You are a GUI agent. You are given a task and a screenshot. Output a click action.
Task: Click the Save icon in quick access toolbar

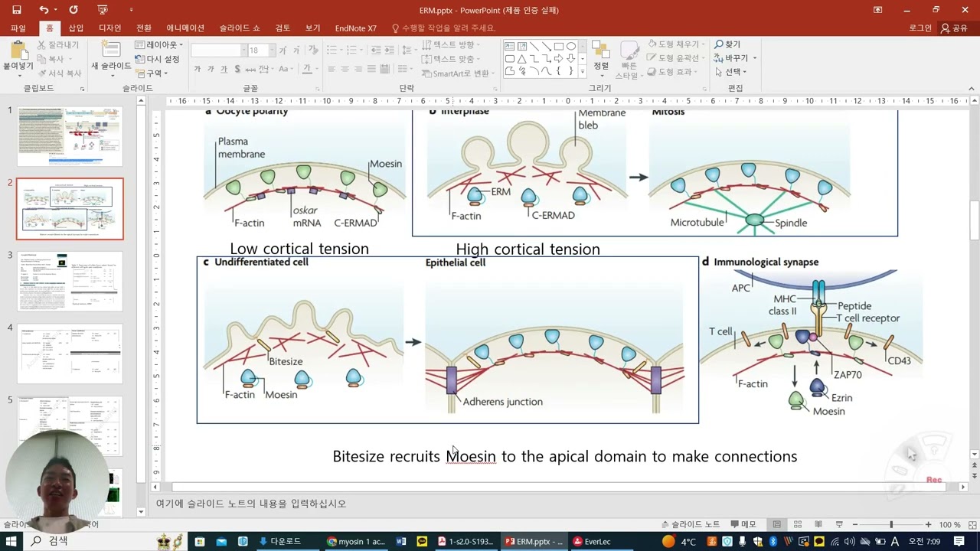click(17, 10)
